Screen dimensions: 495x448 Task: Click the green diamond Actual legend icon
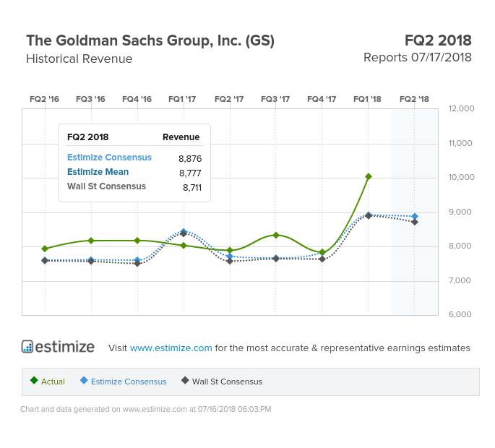(x=34, y=380)
